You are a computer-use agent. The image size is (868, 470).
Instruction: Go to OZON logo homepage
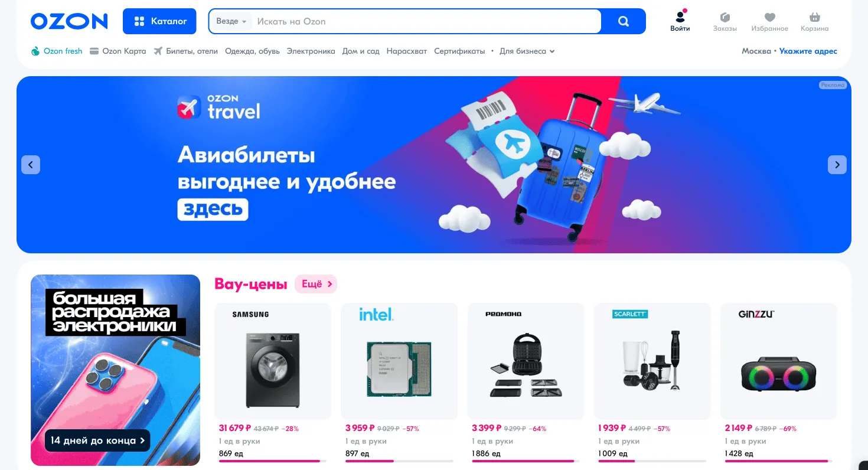69,21
